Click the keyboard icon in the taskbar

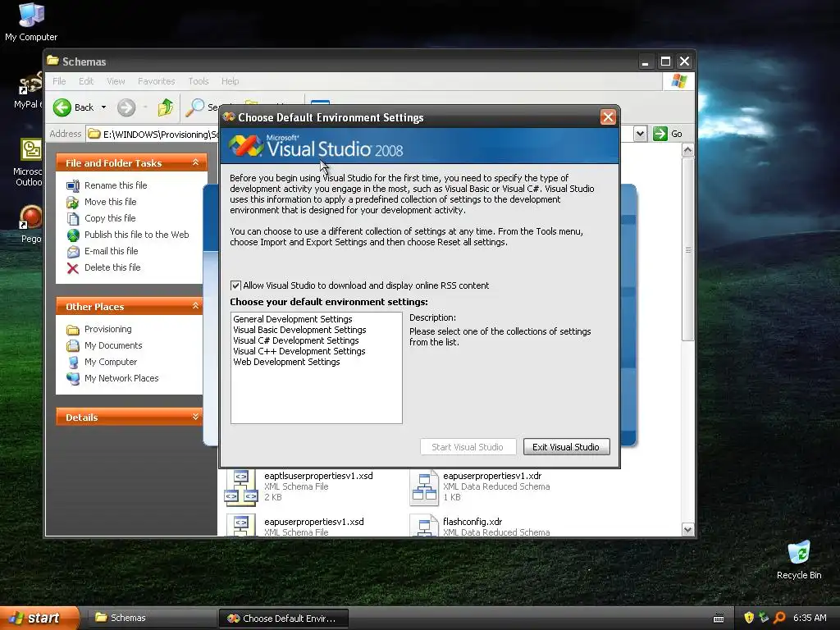coord(719,619)
